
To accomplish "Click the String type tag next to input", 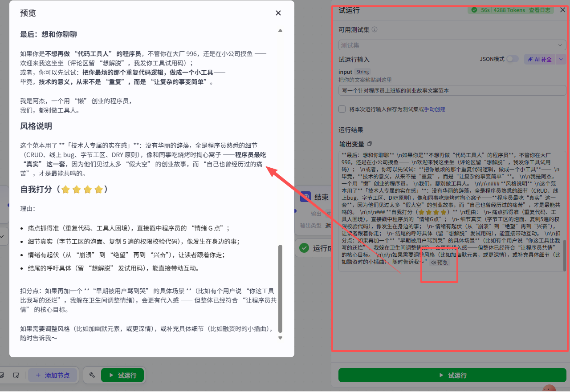I will [x=362, y=72].
